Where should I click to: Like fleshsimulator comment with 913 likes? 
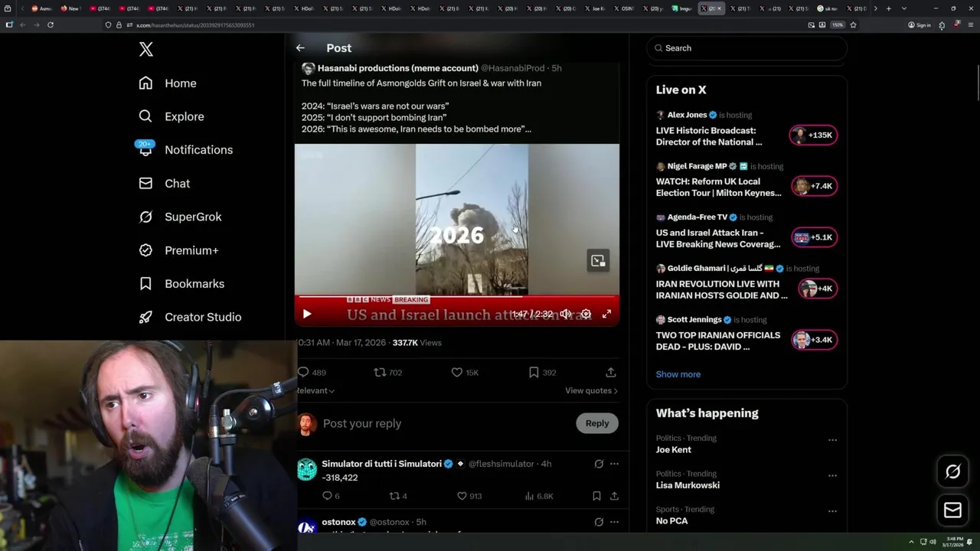tap(469, 496)
